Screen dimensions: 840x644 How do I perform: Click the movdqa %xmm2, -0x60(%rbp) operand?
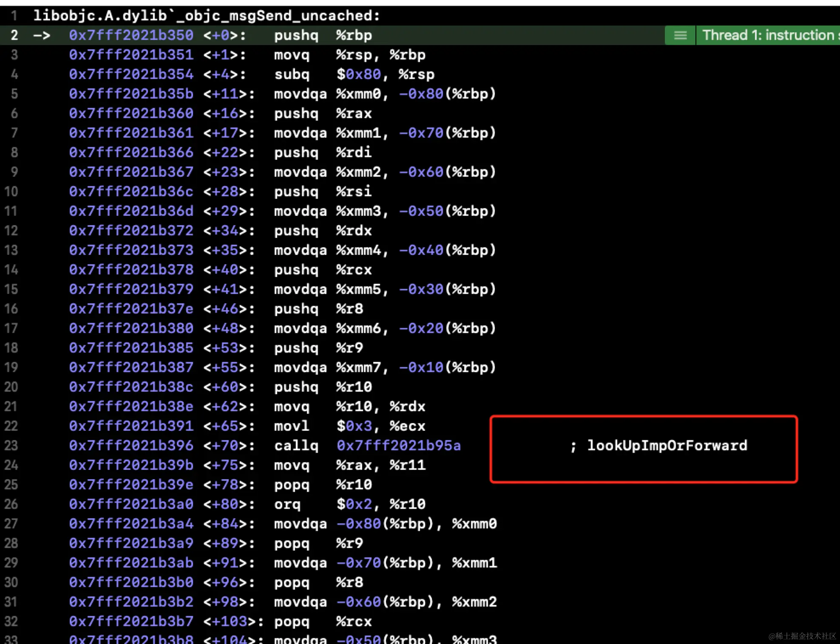[x=416, y=172]
